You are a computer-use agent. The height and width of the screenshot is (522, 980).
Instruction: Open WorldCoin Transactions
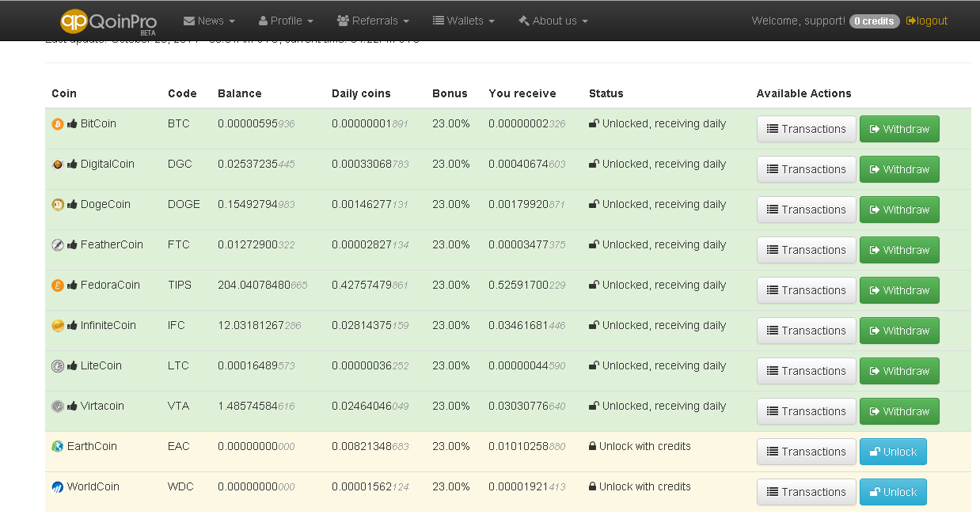pyautogui.click(x=806, y=492)
